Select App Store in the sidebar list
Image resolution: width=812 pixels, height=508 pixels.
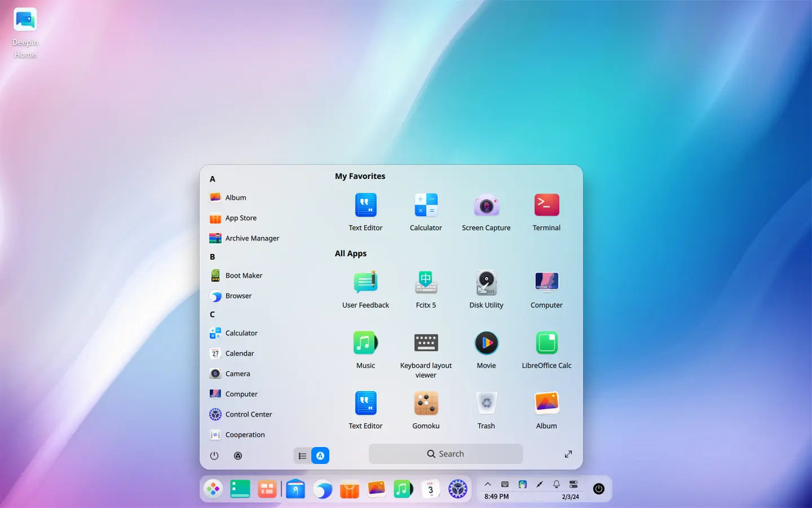[240, 217]
